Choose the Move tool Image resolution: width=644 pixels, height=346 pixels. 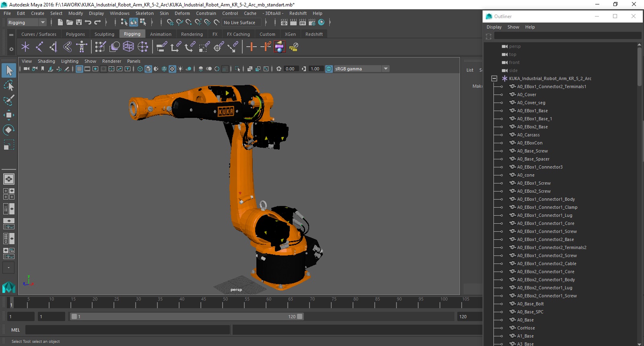9,115
